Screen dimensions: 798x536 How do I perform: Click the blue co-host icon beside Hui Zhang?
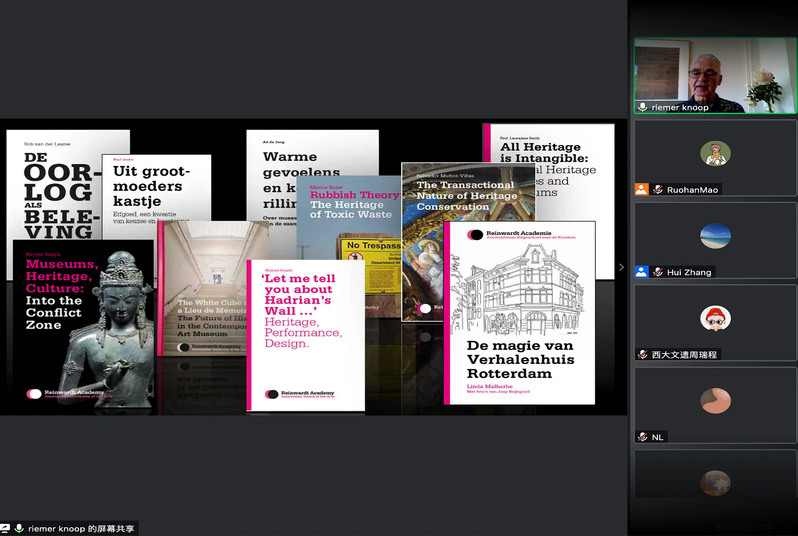point(642,272)
